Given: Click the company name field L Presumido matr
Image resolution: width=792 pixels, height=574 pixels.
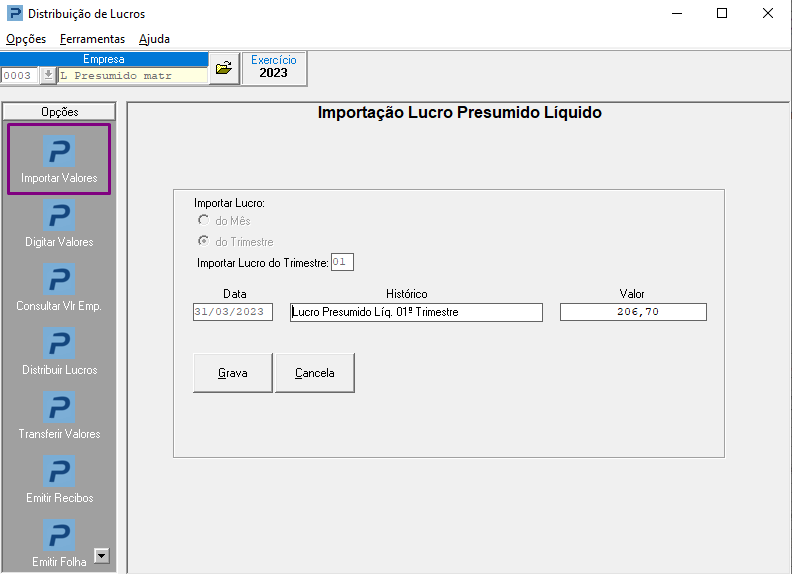Looking at the screenshot, I should pyautogui.click(x=132, y=75).
